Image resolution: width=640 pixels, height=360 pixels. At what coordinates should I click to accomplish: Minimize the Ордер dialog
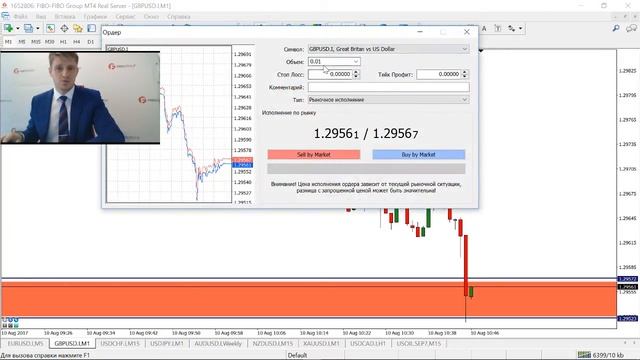click(420, 32)
